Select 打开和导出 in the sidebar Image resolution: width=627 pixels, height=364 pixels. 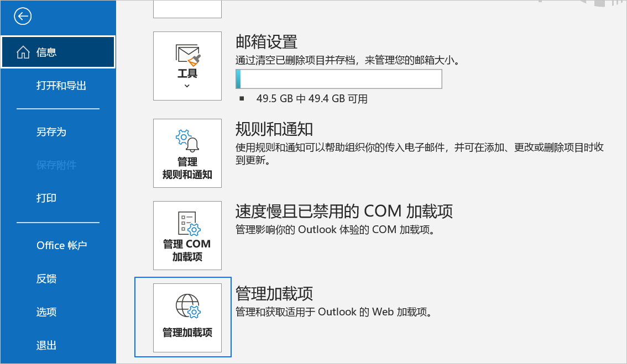tap(61, 86)
